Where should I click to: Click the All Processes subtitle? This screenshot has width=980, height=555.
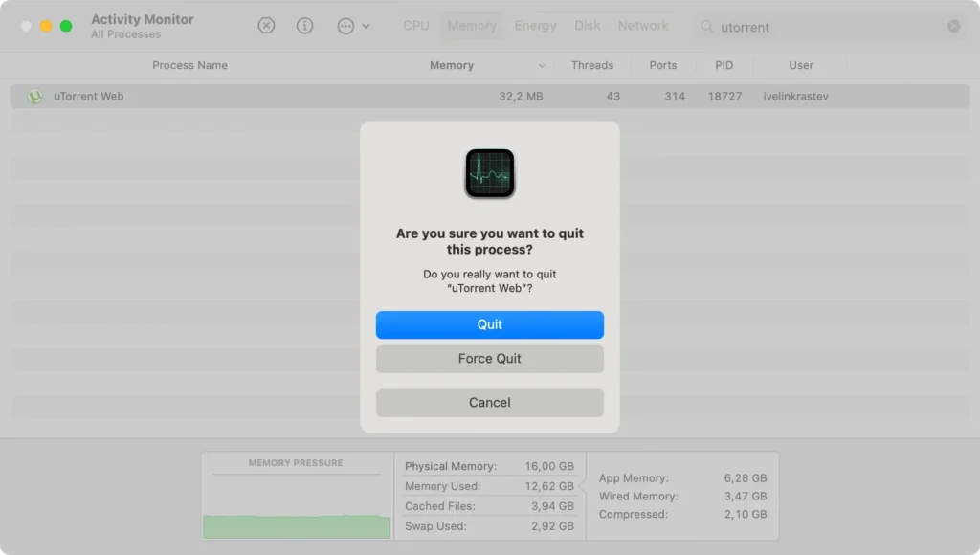click(125, 34)
